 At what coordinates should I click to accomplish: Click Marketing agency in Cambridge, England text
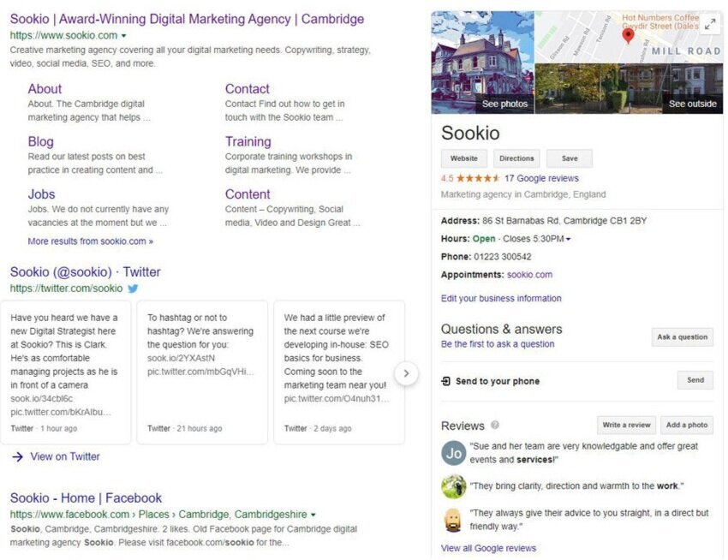pyautogui.click(x=523, y=194)
